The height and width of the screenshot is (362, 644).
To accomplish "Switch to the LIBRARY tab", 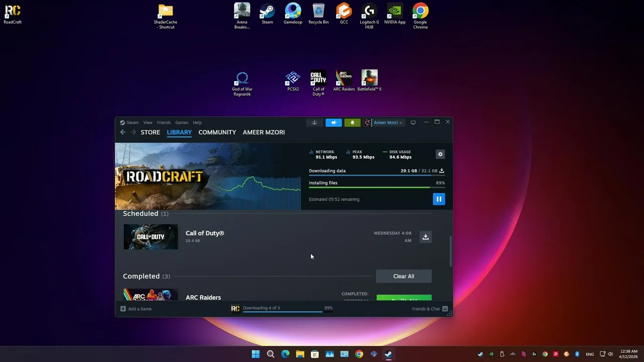I will click(179, 132).
